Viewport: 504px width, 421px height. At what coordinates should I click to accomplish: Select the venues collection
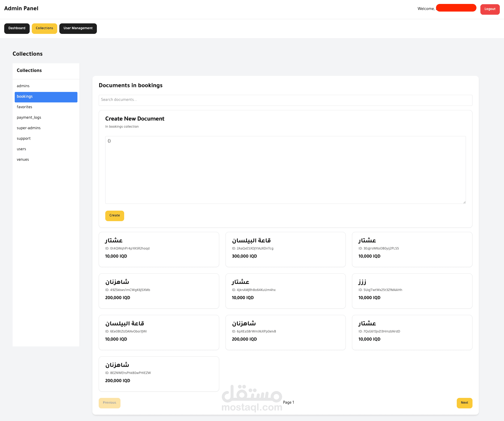click(23, 160)
